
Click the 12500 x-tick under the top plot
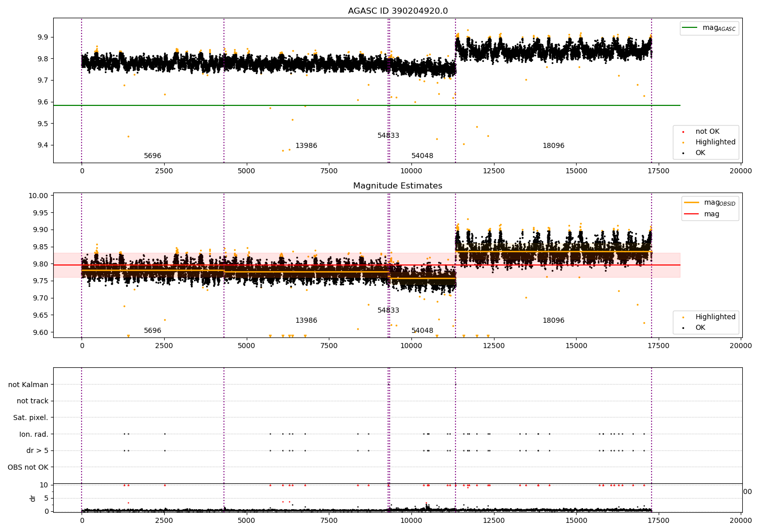[x=494, y=171]
